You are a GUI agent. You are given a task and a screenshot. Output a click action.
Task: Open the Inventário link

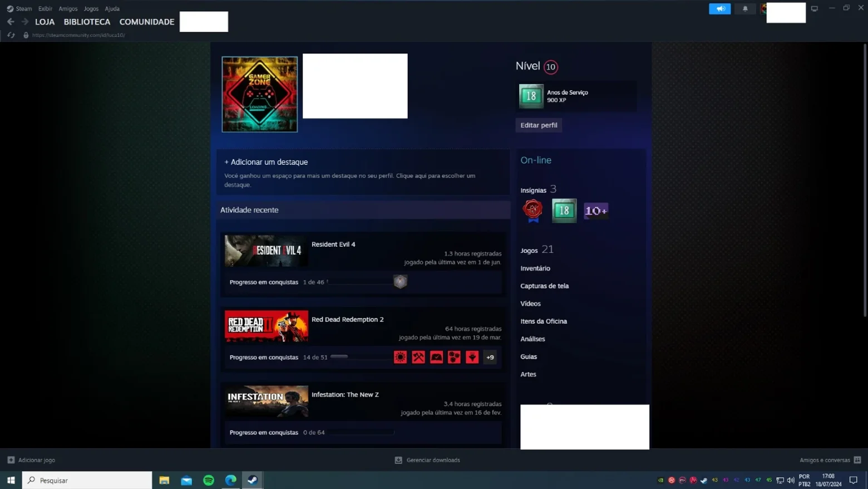pyautogui.click(x=535, y=268)
